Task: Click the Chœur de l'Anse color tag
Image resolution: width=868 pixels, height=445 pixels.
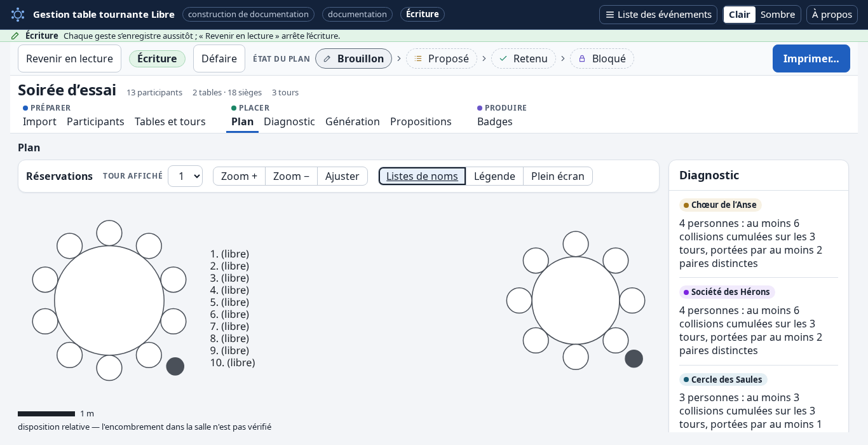Action: click(x=721, y=205)
